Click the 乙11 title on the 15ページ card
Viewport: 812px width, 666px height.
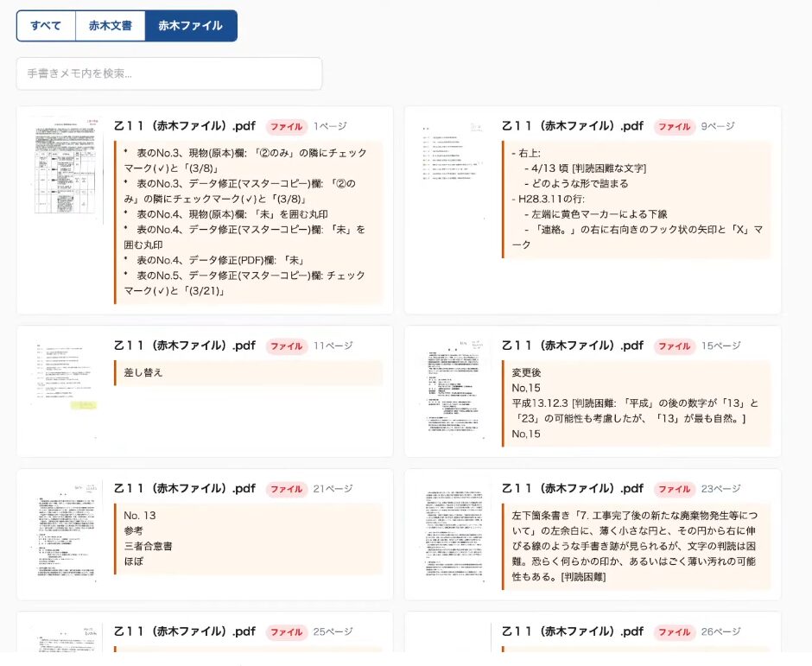click(x=573, y=346)
